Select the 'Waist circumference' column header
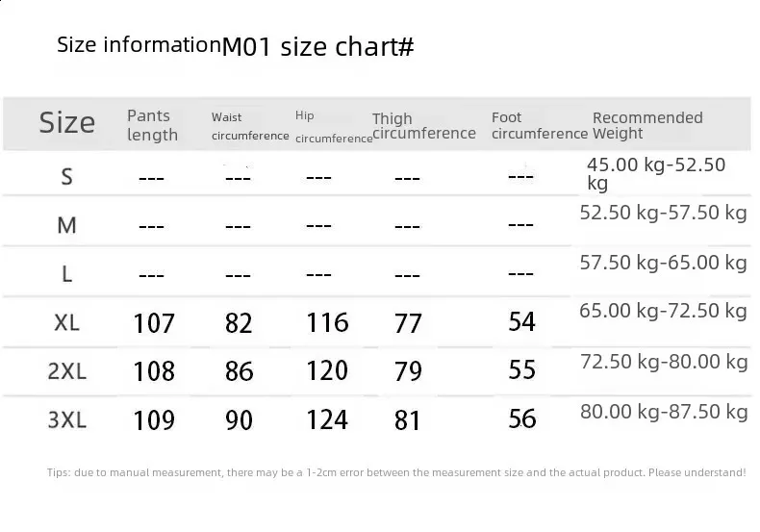Screen dimensions: 760x532 click(250, 126)
